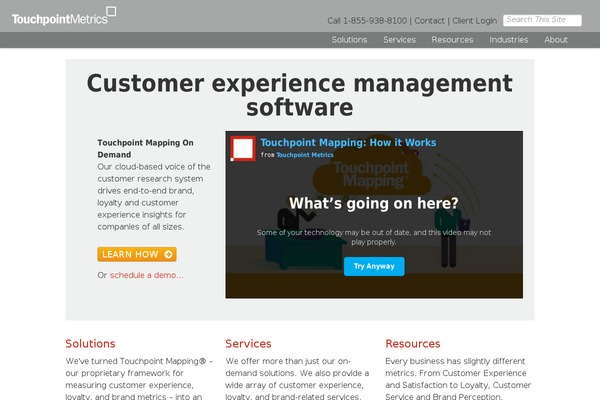Open the Touchpoint Mapping: How it Works title
This screenshot has height=400, width=600.
coord(348,142)
